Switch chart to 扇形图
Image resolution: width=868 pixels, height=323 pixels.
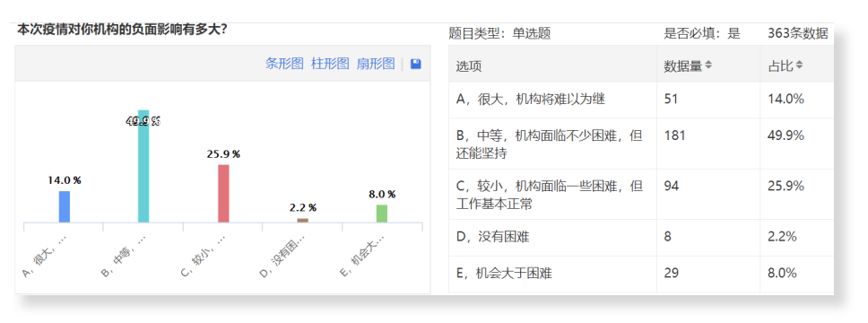pyautogui.click(x=376, y=64)
